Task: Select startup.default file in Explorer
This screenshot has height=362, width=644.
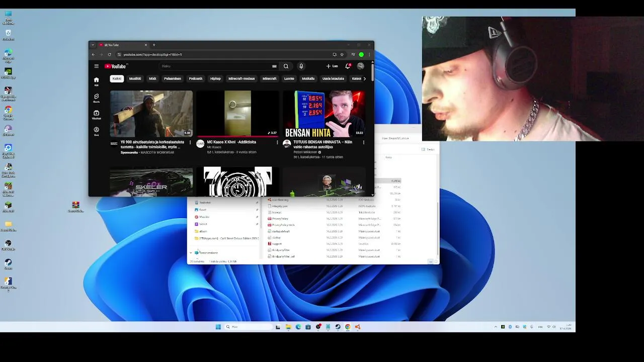Action: tap(280, 231)
